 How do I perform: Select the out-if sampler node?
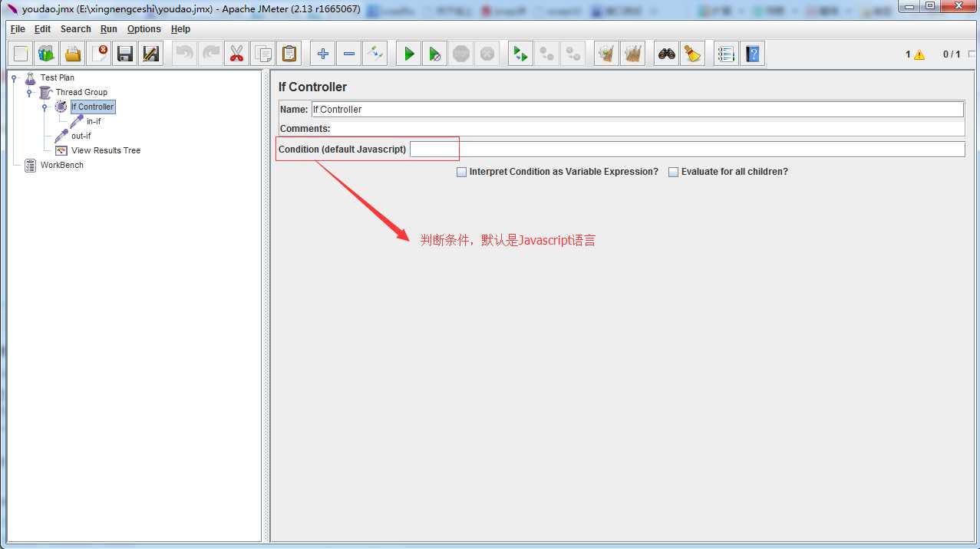pos(81,136)
